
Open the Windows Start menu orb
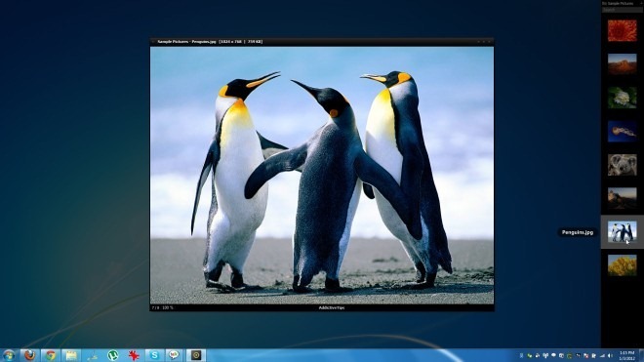coord(8,355)
